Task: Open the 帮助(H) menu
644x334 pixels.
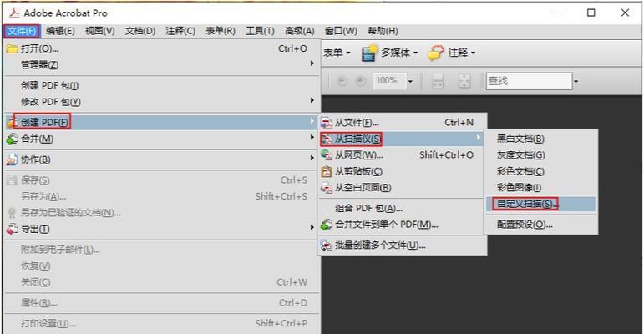Action: (383, 31)
